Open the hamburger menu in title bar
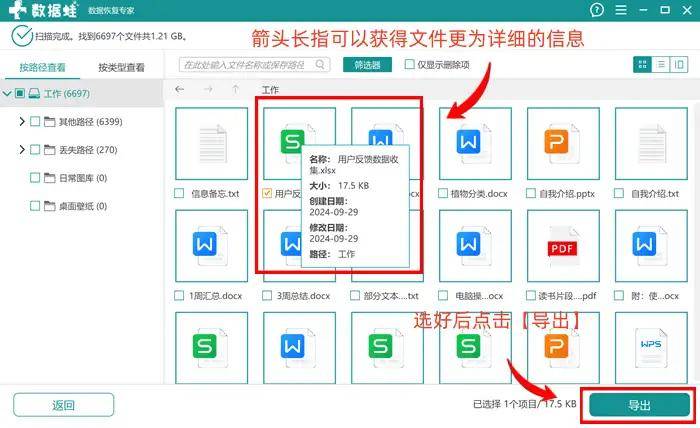This screenshot has height=428, width=700. [620, 10]
